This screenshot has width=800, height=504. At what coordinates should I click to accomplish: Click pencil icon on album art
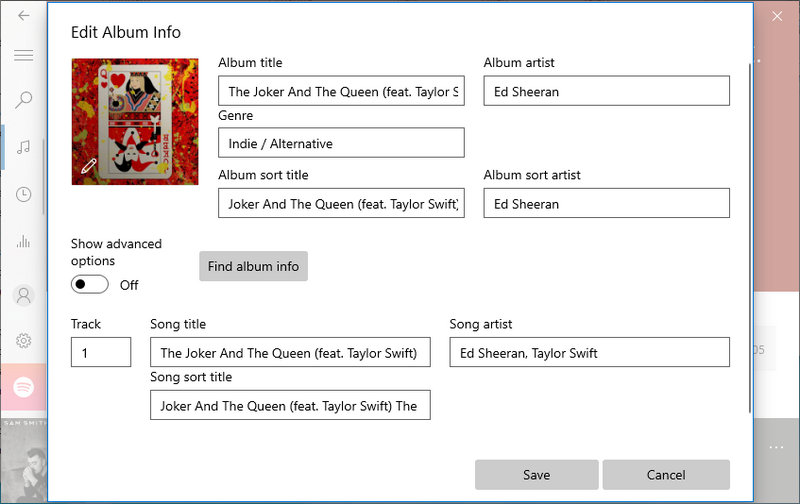(x=89, y=166)
